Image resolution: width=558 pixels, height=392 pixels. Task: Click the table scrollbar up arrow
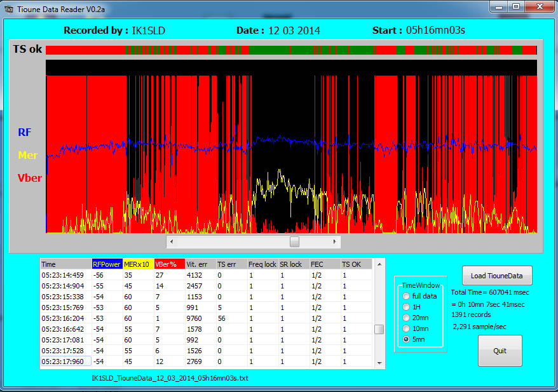tap(379, 264)
